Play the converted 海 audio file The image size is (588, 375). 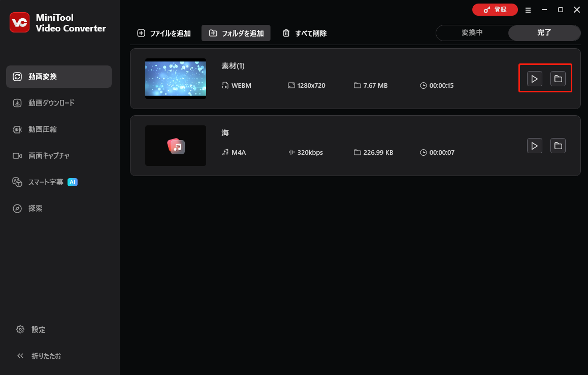pyautogui.click(x=534, y=146)
